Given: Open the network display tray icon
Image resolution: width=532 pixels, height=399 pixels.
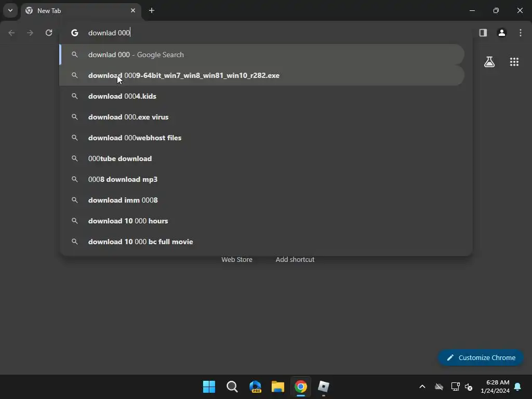Looking at the screenshot, I should (x=455, y=387).
